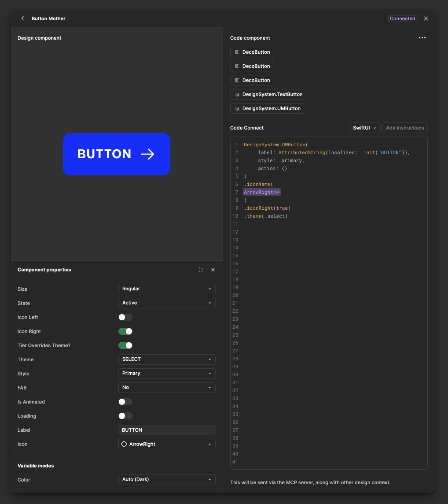Open the SwiftUI language dropdown

tap(364, 128)
